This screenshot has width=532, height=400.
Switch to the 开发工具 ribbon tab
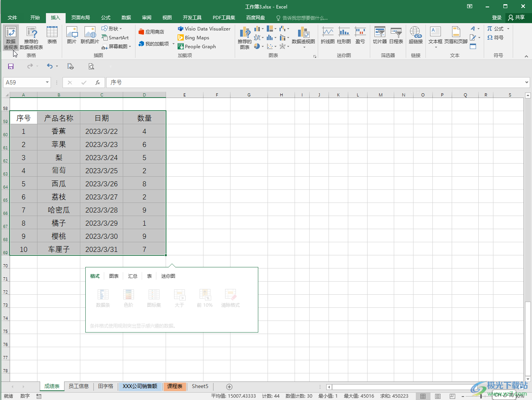(192, 18)
